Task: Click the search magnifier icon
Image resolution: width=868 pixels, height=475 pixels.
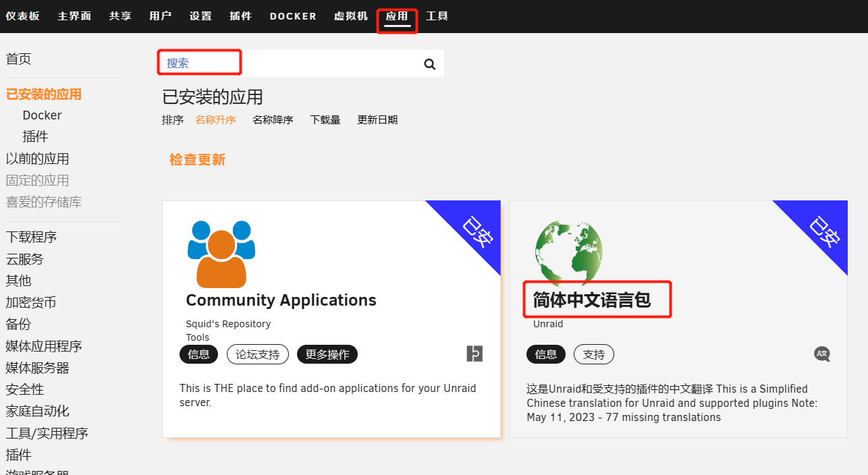Action: tap(429, 64)
